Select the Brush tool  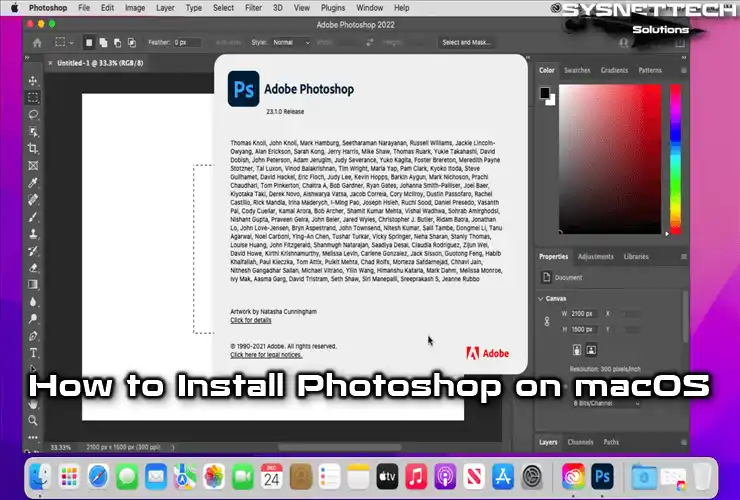33,217
